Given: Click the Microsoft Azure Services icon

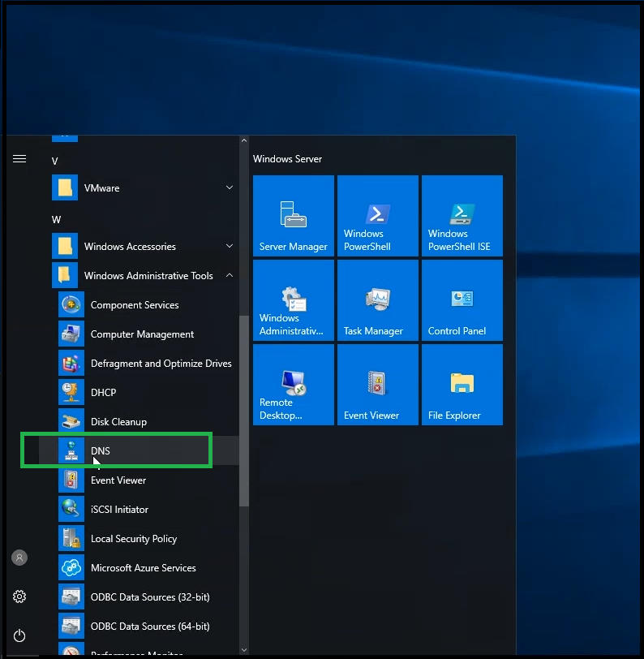Looking at the screenshot, I should (71, 567).
